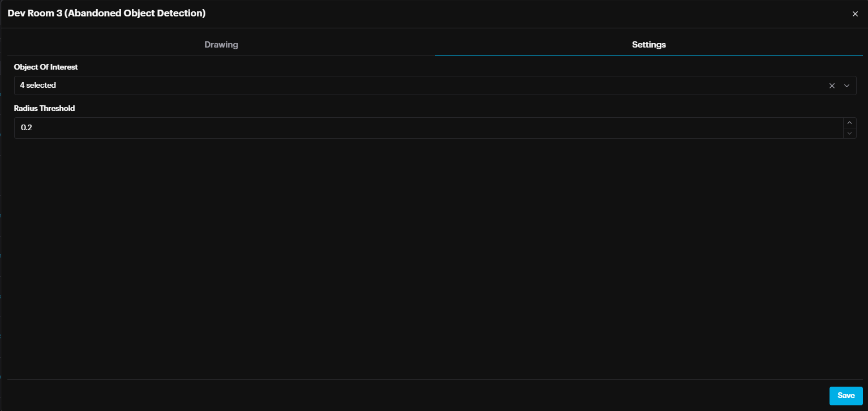
Task: Click the Object Of Interest label
Action: [46, 67]
